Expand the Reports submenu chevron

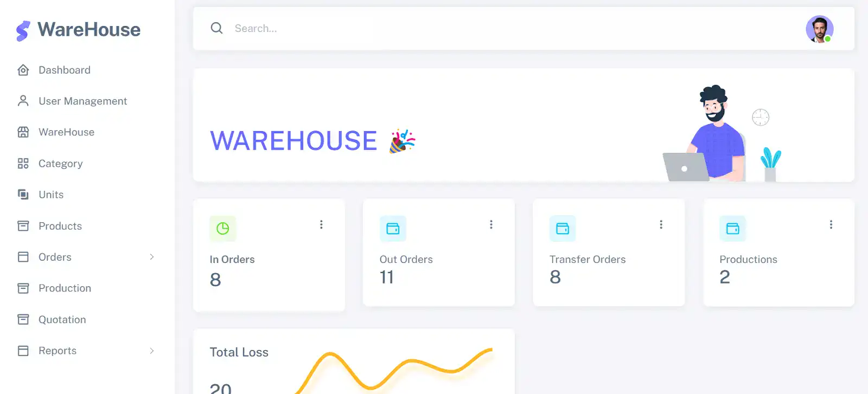tap(152, 351)
